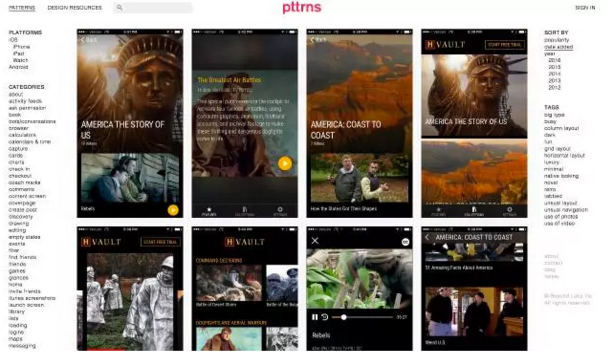Open the calculators category
Viewport: 613px width, 364px height.
tap(23, 135)
